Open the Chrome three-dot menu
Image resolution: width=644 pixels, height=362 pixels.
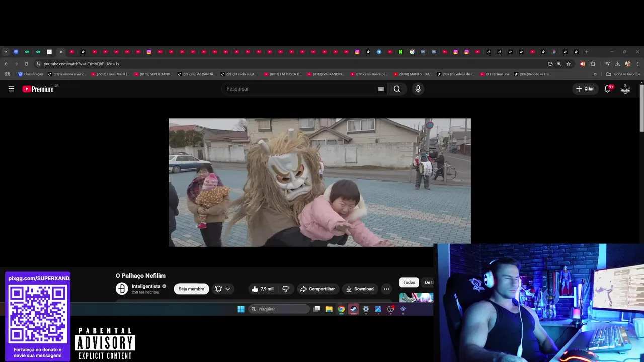click(638, 64)
